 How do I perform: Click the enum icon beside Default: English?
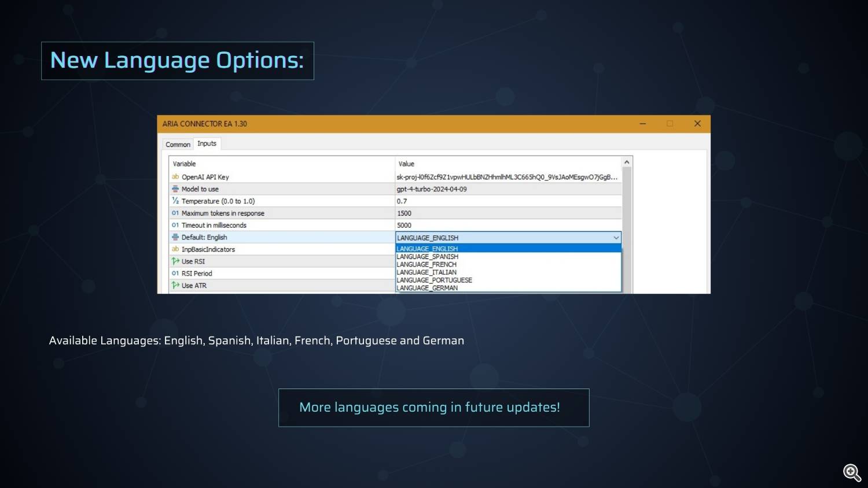175,237
